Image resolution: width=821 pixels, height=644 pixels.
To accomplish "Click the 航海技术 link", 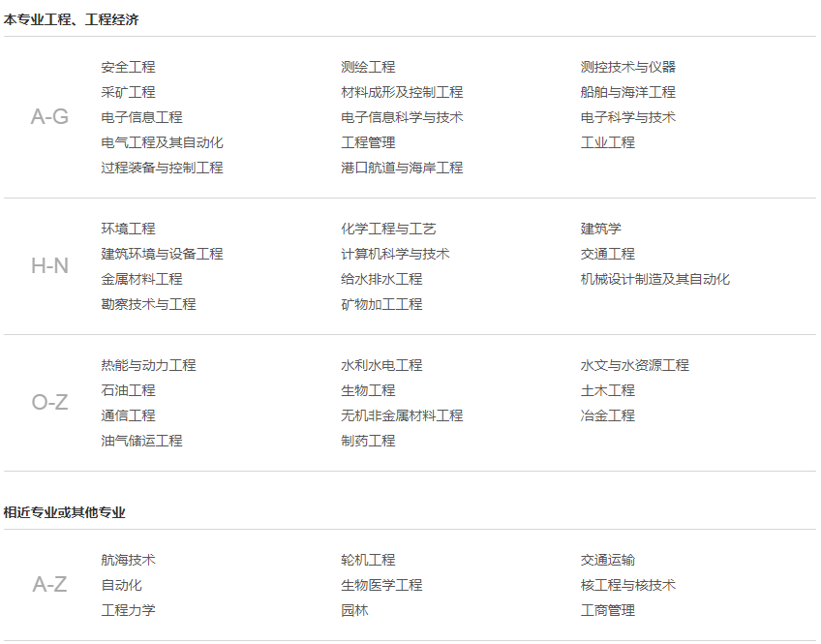I will click(128, 560).
